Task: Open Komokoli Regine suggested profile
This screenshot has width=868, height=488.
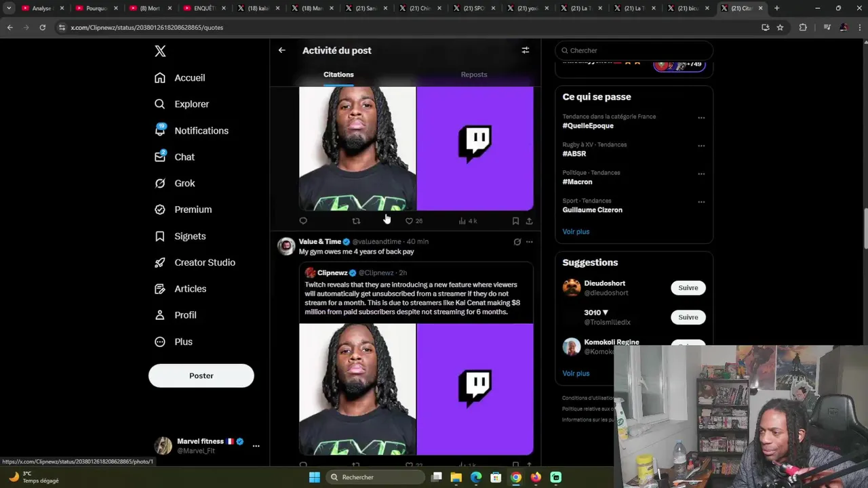Action: coord(612,342)
